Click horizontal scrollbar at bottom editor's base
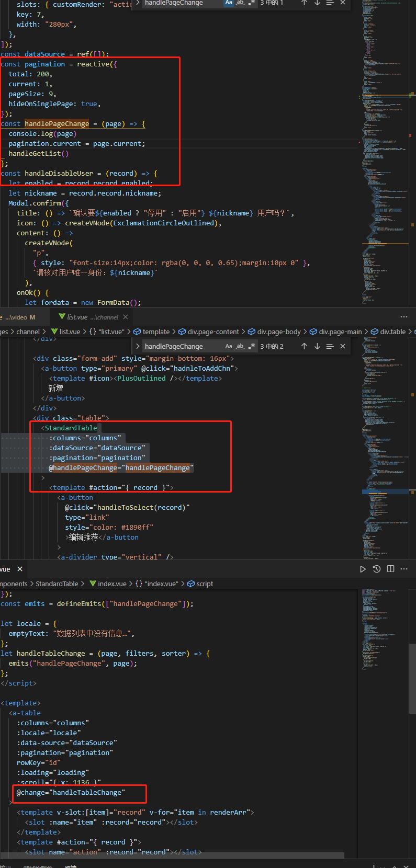Screen dimensions: 416x868 tap(172, 855)
